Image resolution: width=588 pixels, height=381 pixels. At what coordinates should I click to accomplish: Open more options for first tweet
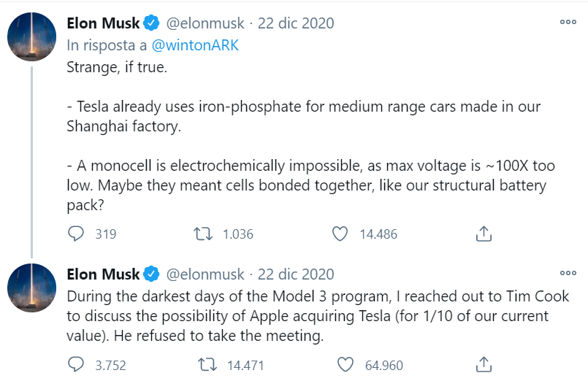568,23
